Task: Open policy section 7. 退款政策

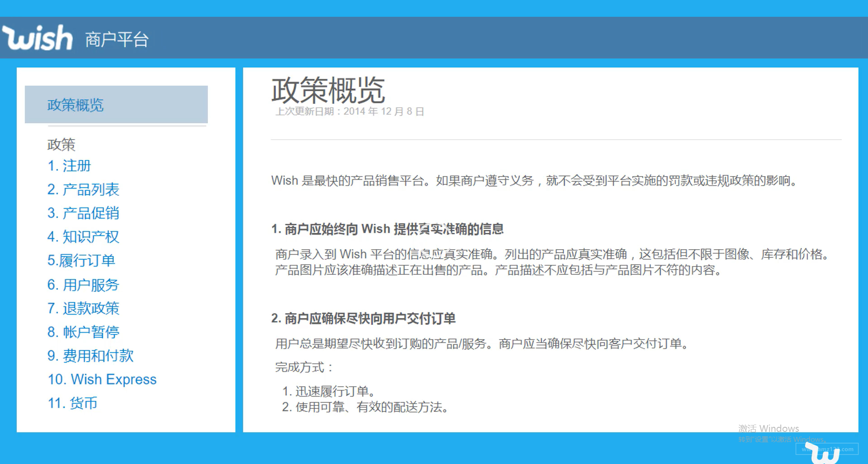Action: [x=83, y=308]
